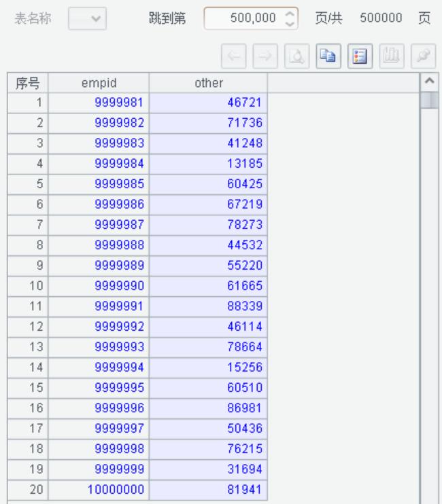Select other cell 31694

pos(209,469)
